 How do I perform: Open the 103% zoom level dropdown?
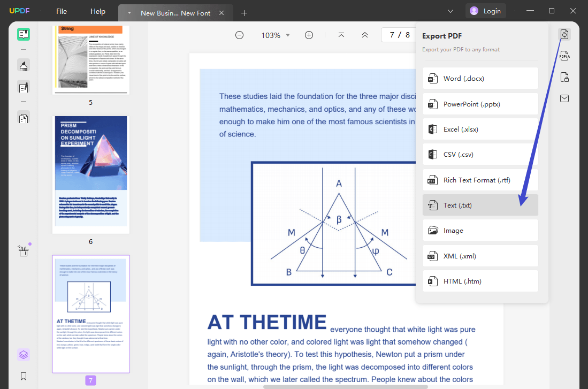tap(274, 35)
